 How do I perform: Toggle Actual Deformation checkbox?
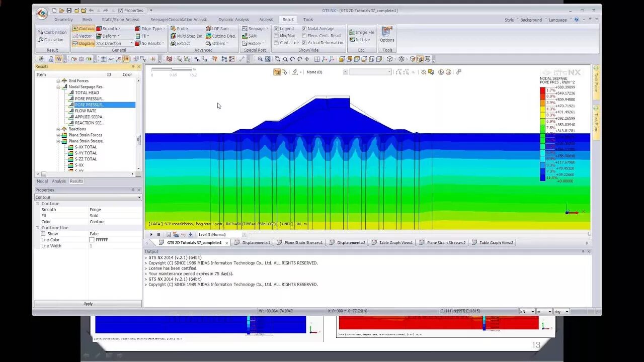tap(304, 43)
